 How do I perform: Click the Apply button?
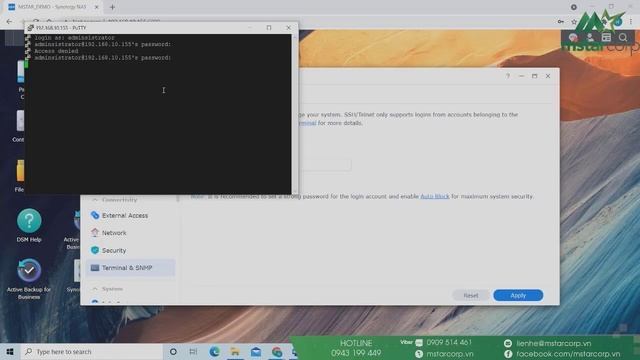[x=518, y=295]
